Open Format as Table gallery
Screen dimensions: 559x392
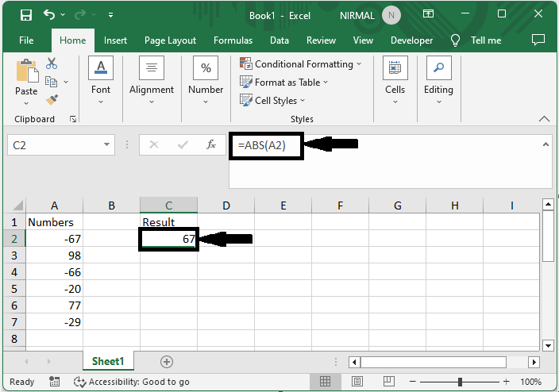(283, 83)
